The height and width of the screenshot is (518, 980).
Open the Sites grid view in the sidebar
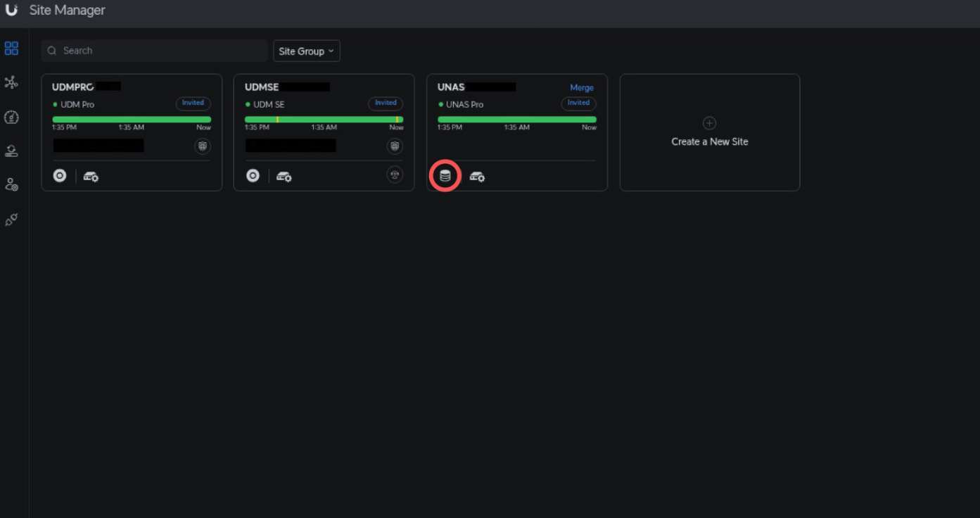tap(11, 49)
